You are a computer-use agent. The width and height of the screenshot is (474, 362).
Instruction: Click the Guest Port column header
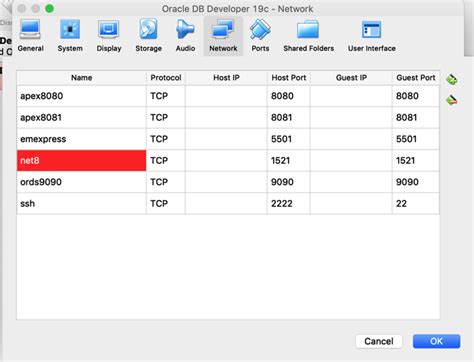point(416,78)
